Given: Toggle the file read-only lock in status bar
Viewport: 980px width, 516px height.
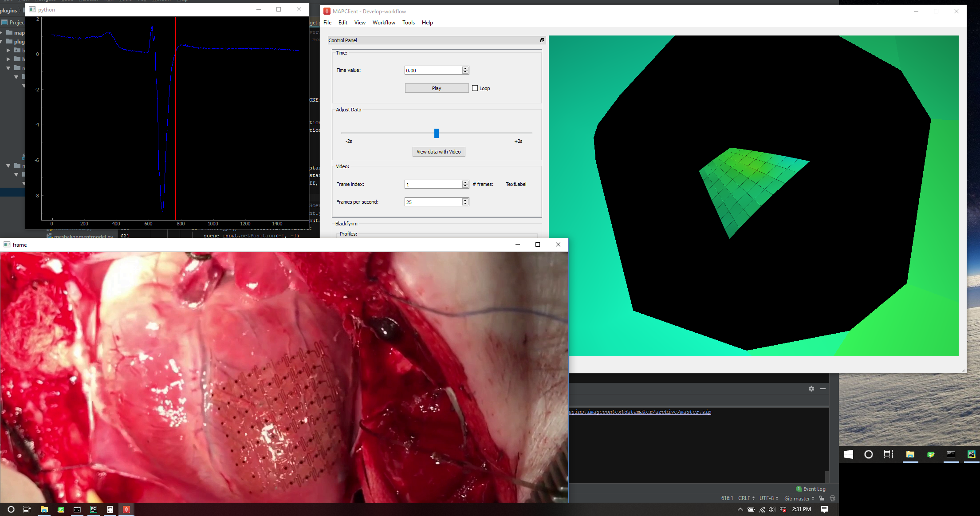Looking at the screenshot, I should 822,498.
